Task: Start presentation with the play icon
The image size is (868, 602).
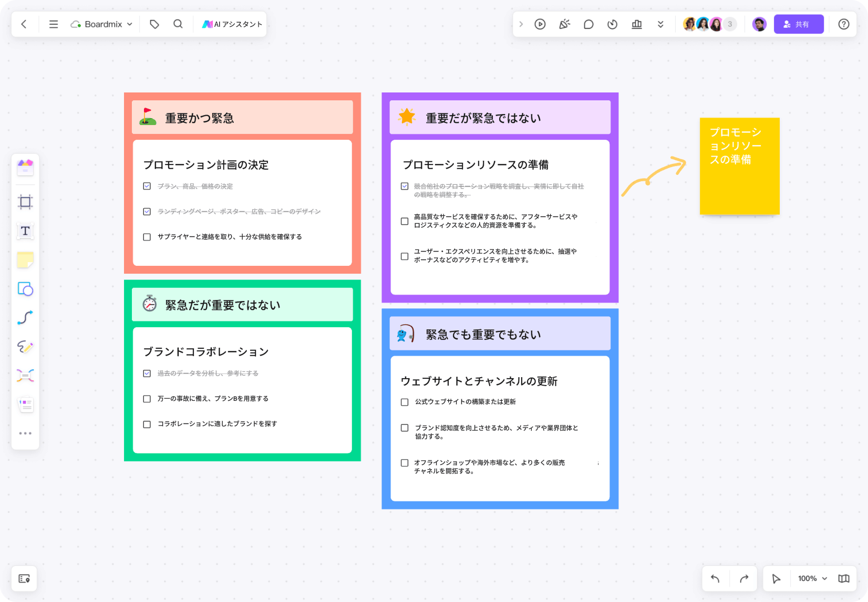Action: click(540, 24)
